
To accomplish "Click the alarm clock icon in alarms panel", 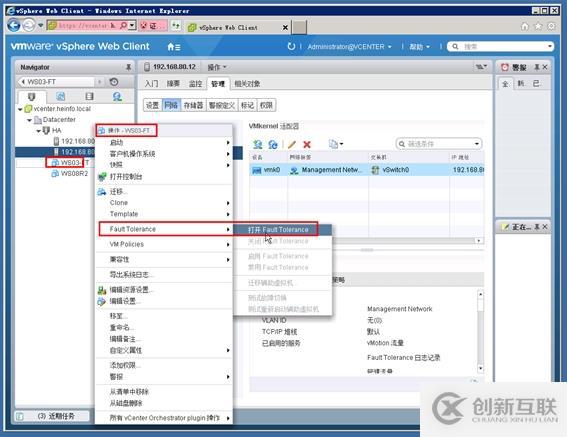I will (505, 67).
